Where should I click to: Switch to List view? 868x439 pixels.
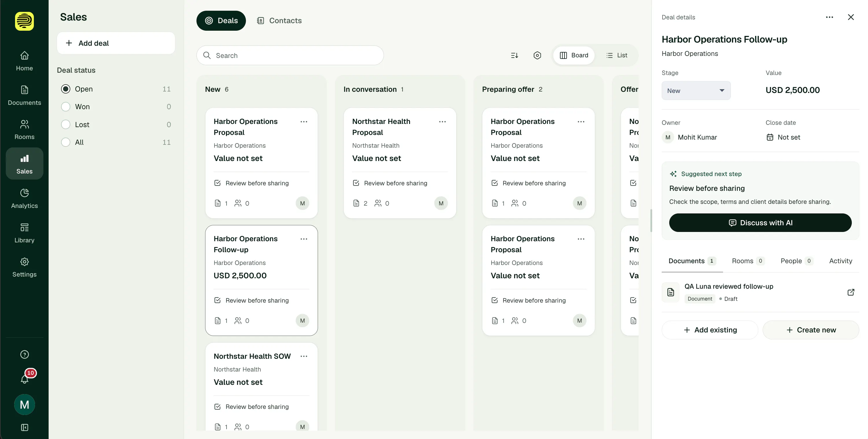click(x=616, y=55)
